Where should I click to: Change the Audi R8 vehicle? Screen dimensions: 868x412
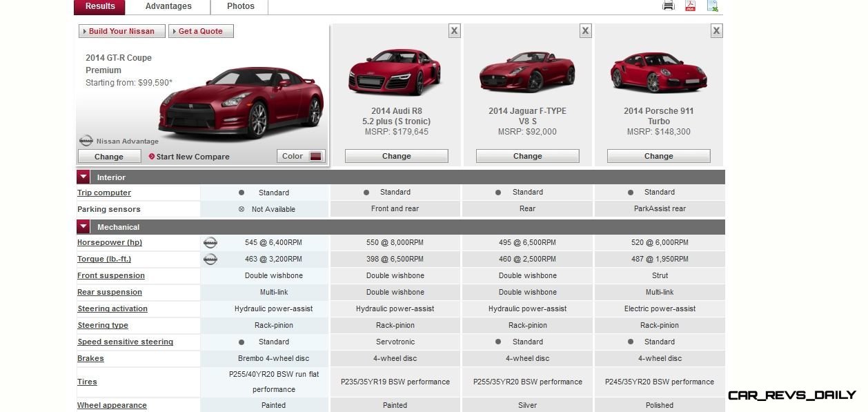pos(397,156)
